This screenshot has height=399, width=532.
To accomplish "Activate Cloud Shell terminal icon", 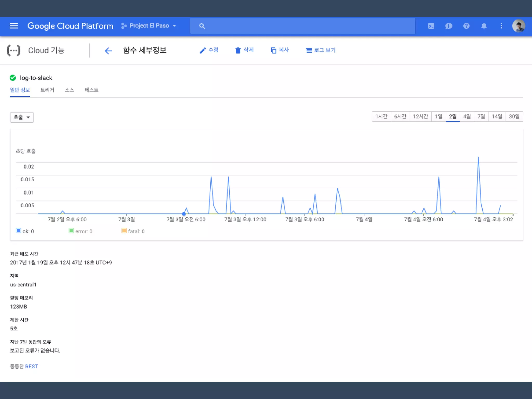I will 431,26.
